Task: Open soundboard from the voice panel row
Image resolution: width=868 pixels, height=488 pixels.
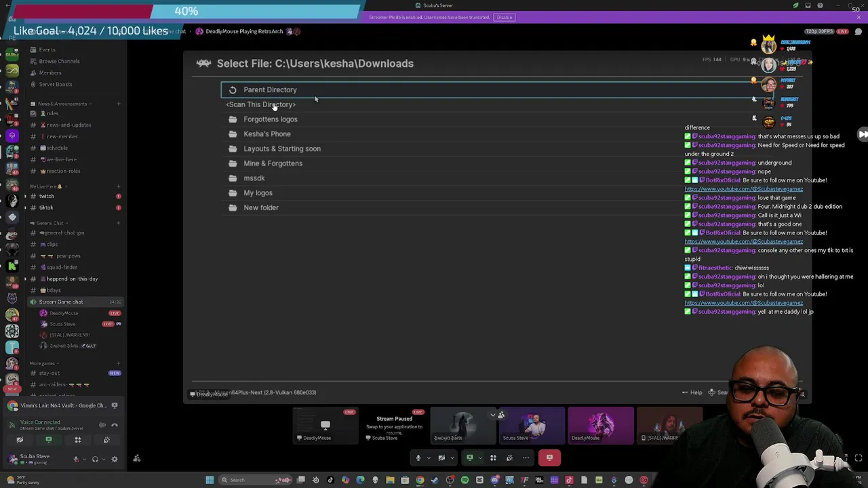Action: tap(106, 440)
